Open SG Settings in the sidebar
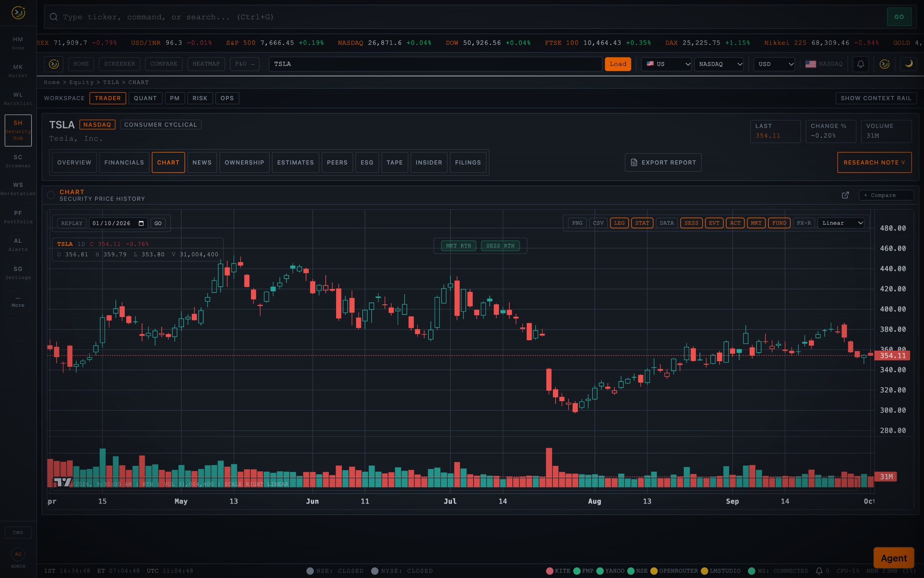The image size is (924, 578). (x=18, y=273)
